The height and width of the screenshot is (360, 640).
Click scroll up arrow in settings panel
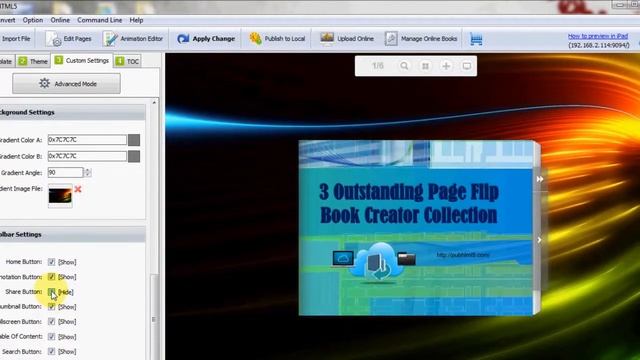pyautogui.click(x=154, y=102)
